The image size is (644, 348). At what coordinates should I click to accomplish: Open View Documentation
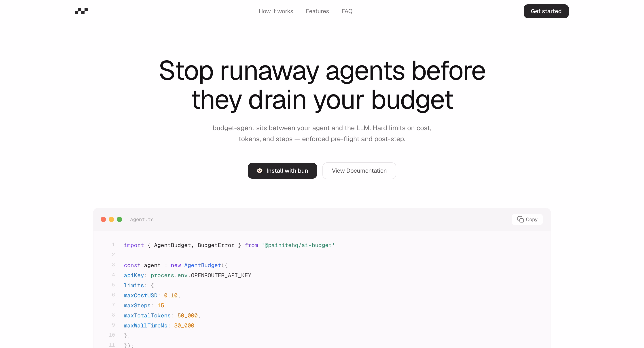(x=359, y=171)
